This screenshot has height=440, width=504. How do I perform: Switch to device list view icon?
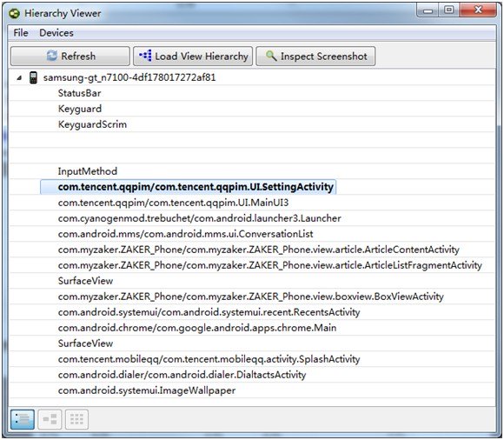click(x=23, y=419)
